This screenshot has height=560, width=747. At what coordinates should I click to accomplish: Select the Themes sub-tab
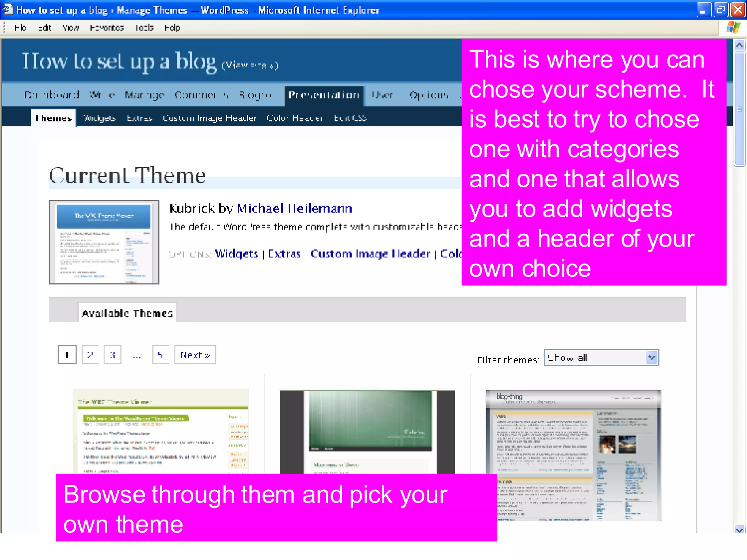[x=53, y=118]
